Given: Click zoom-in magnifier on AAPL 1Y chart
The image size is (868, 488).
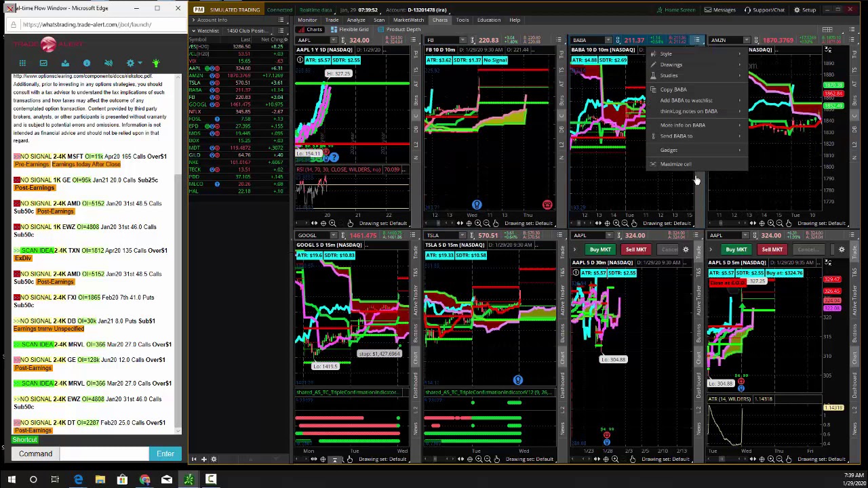Looking at the screenshot, I should coord(332,223).
